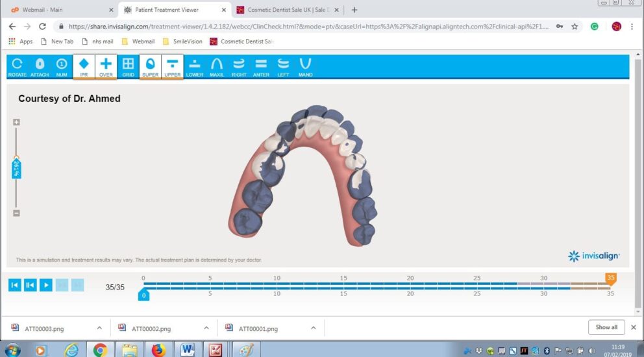Click the blue stage 0 marker
The image size is (644, 357).
pos(143,295)
